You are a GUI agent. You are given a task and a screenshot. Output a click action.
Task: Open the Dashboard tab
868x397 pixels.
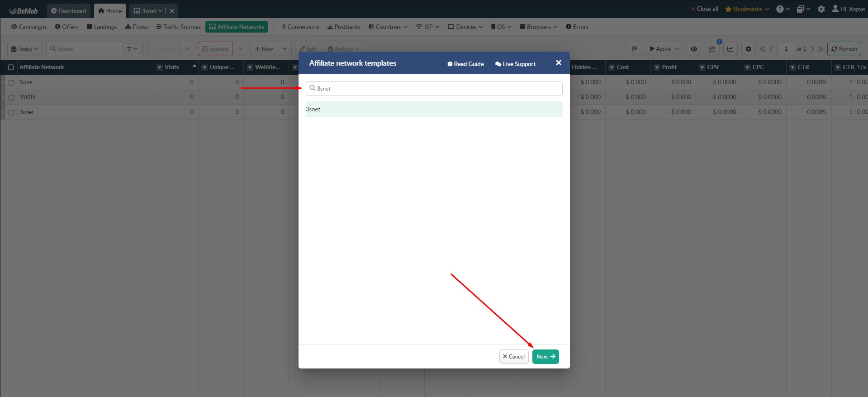coord(69,11)
